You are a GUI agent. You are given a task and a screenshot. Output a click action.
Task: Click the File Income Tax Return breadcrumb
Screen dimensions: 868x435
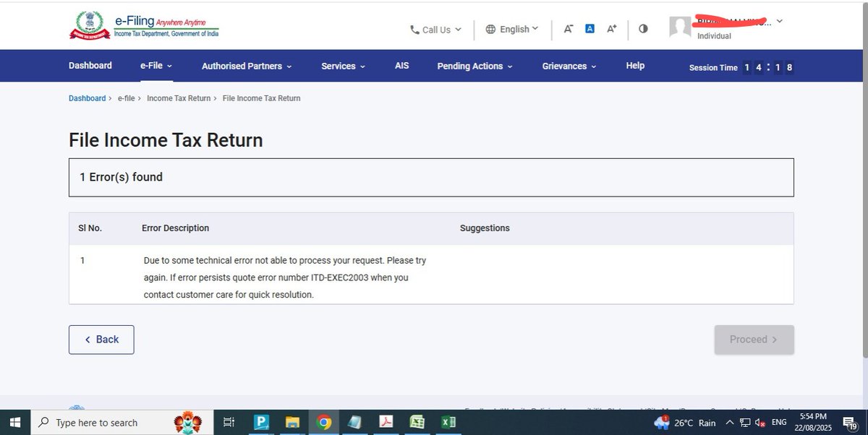click(x=261, y=98)
